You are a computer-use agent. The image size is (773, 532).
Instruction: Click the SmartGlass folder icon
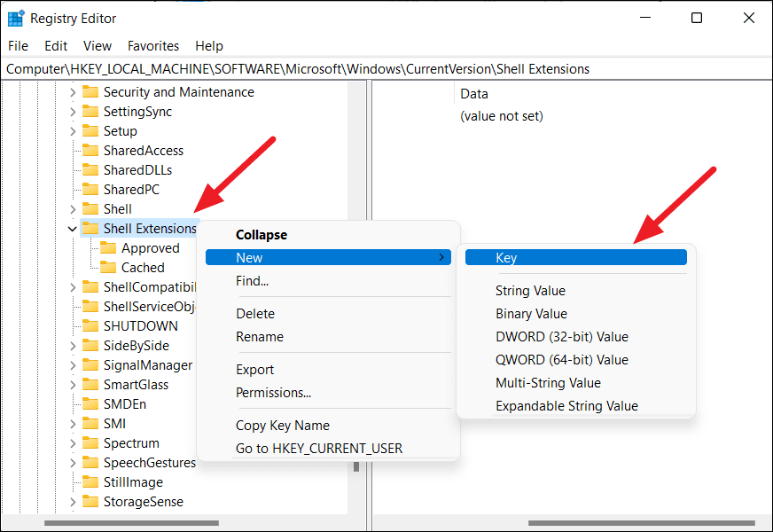coord(90,385)
